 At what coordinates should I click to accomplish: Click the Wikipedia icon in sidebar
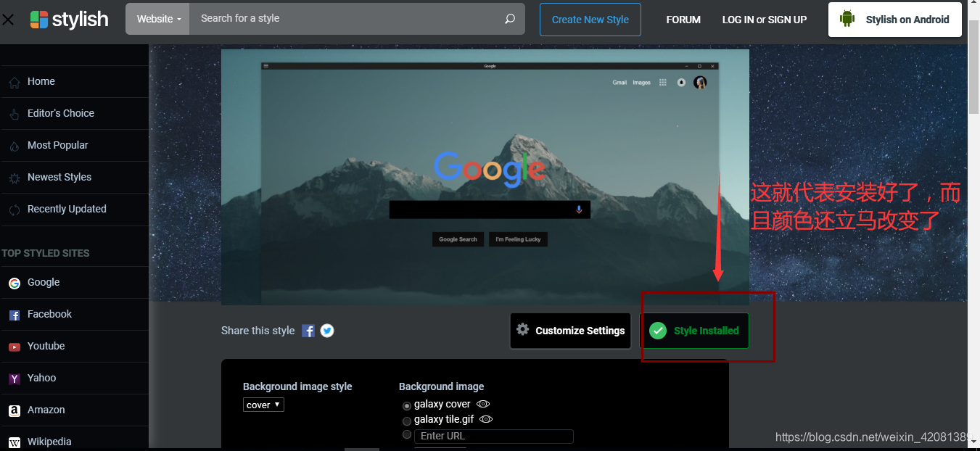15,442
